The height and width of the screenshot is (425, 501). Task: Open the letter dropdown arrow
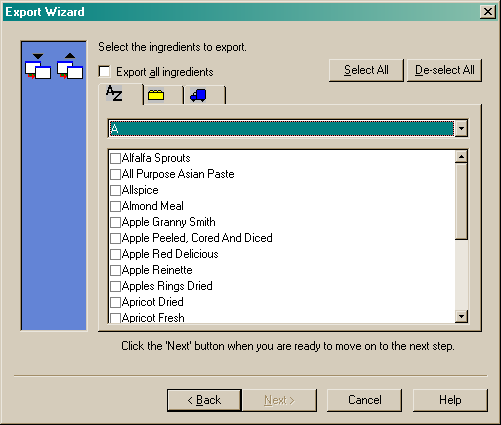click(x=461, y=128)
